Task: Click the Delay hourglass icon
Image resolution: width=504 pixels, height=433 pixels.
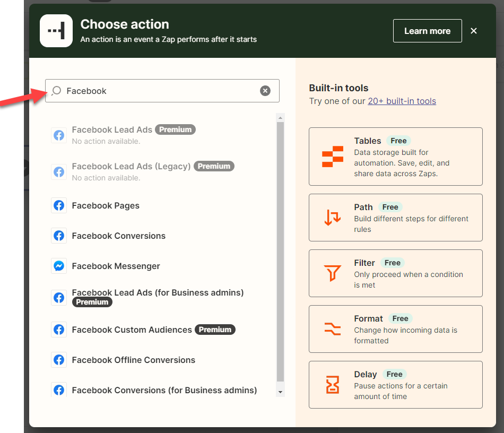Action: pyautogui.click(x=333, y=385)
